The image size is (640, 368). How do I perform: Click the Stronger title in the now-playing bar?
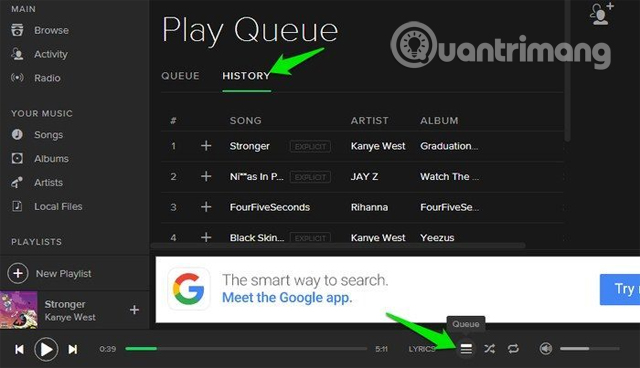pyautogui.click(x=65, y=304)
